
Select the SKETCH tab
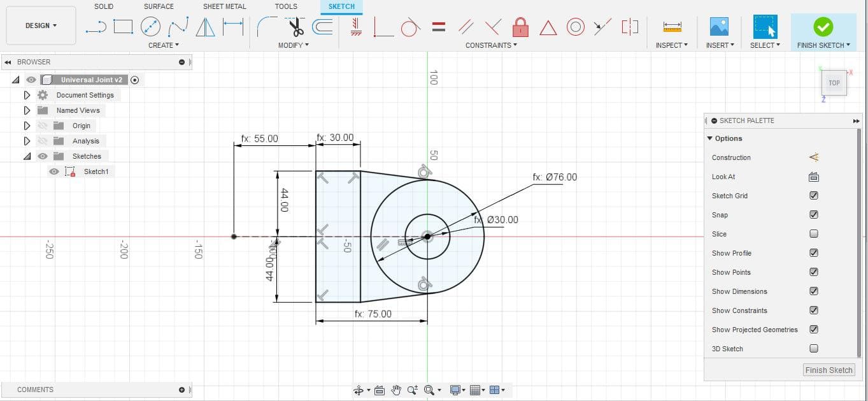pos(341,6)
